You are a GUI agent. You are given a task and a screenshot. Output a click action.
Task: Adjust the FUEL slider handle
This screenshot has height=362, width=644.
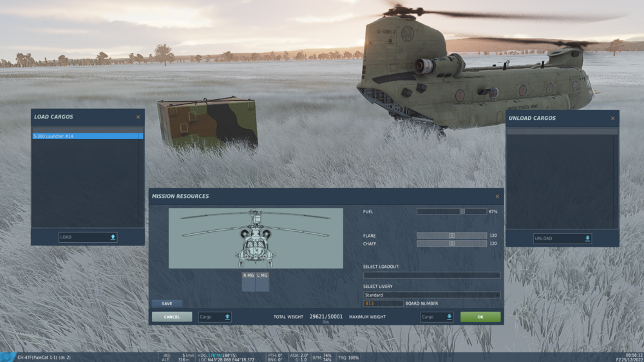click(x=462, y=212)
